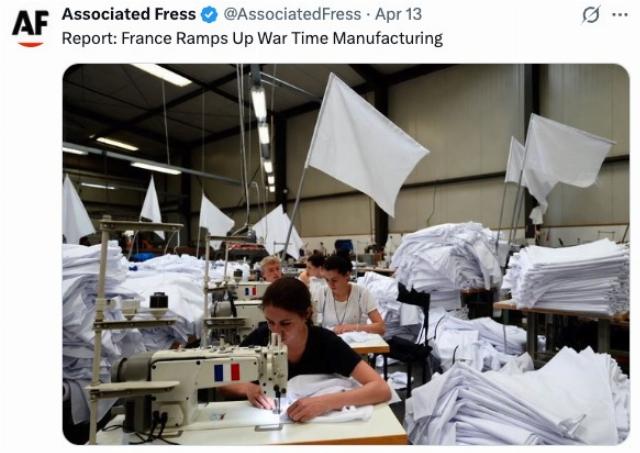Select the tweet text about France manufacturing

coord(252,38)
